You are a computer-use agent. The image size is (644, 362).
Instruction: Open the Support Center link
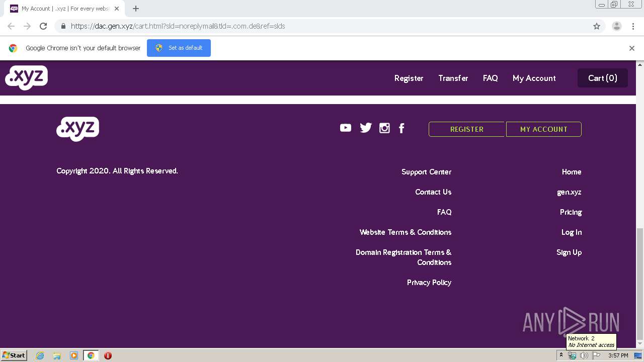[x=426, y=172]
